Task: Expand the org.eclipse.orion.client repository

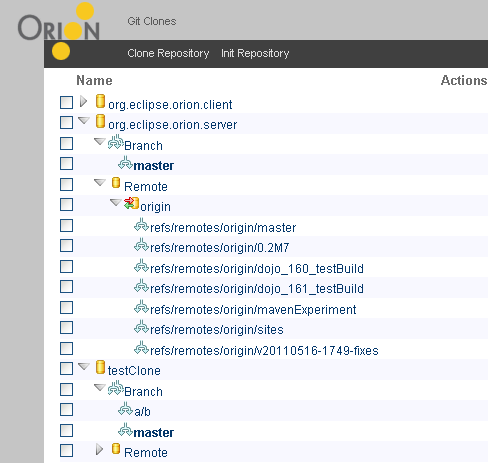Action: point(83,101)
